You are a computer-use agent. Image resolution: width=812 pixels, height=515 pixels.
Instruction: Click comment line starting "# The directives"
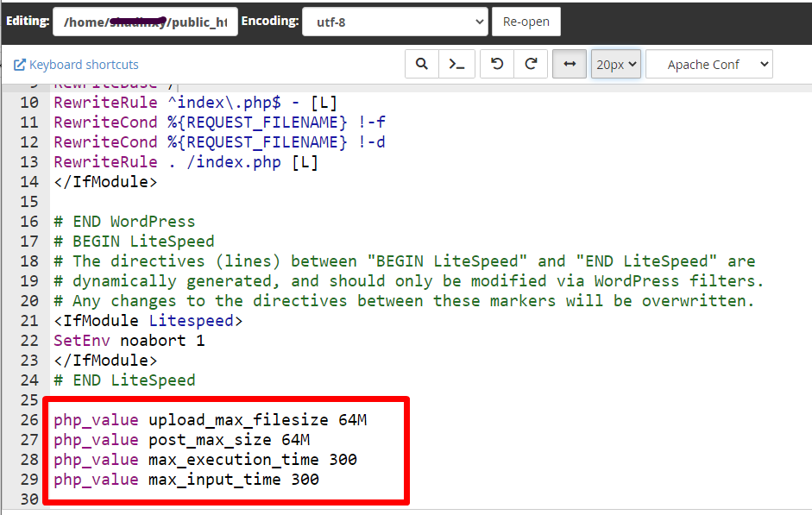(x=405, y=261)
